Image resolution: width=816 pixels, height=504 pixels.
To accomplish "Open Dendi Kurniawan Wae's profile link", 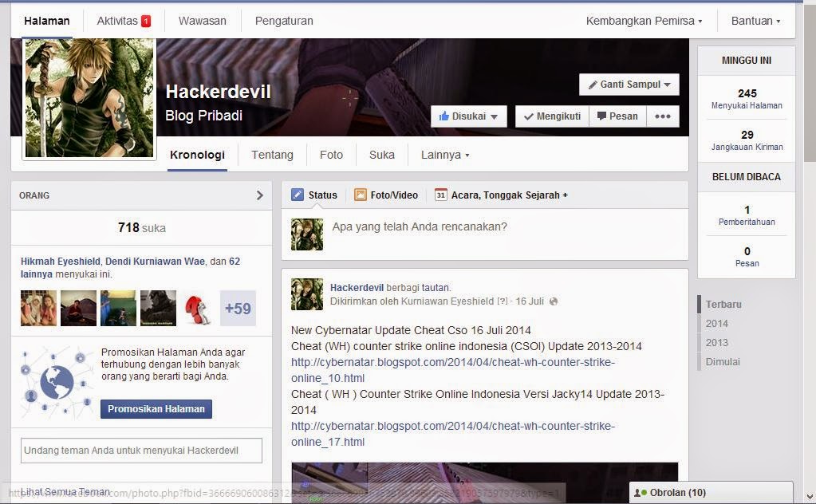I will click(x=155, y=262).
